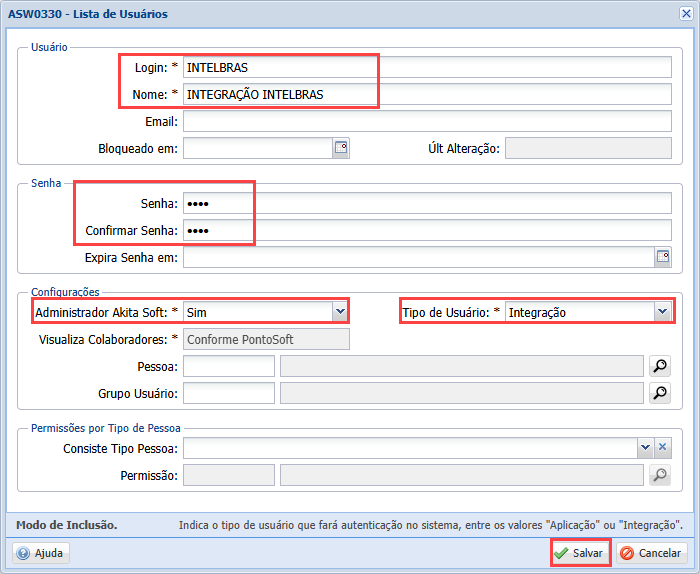Open Ajuda help button
The image size is (700, 574).
pos(41,553)
